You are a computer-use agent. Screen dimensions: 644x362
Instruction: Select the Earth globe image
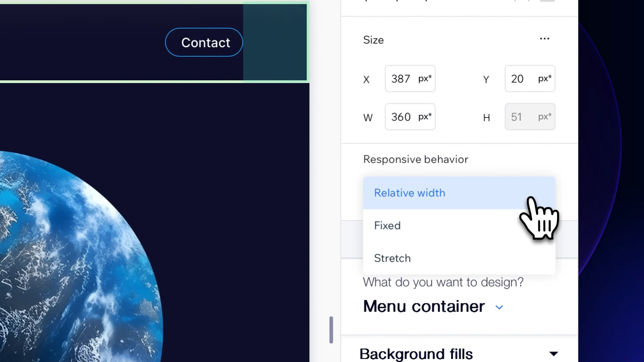(75, 262)
